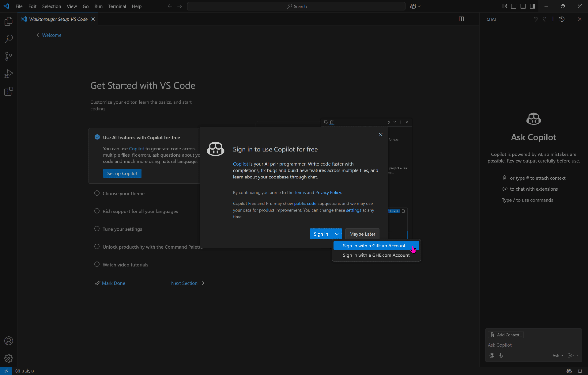Screen dimensions: 588x375
Task: Close the Copilot sign-in dialog
Action: point(381,135)
